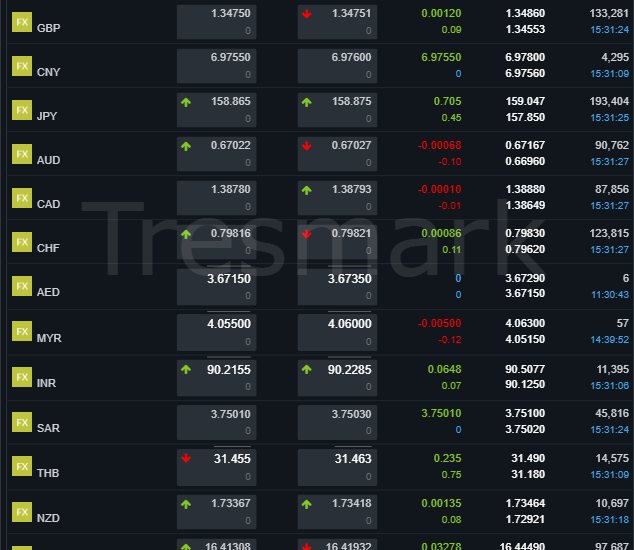Click the CAD currency symbol label
The image size is (634, 550).
coord(48,204)
